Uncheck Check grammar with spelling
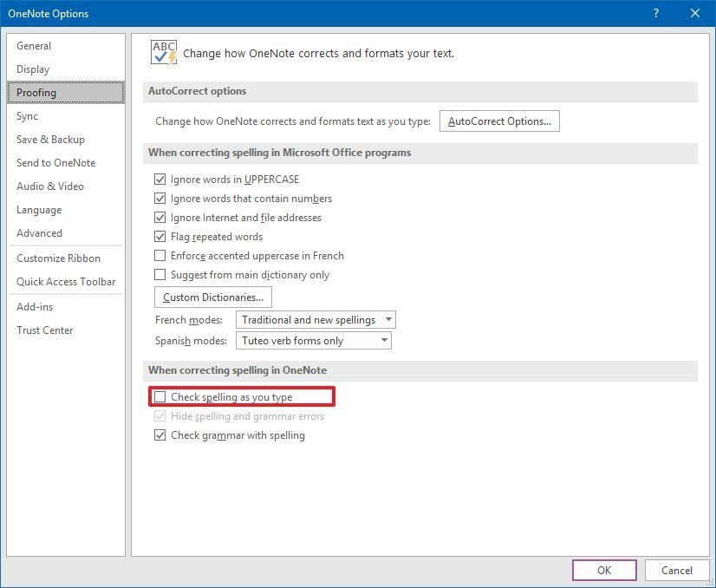Viewport: 716px width, 588px height. [x=159, y=435]
